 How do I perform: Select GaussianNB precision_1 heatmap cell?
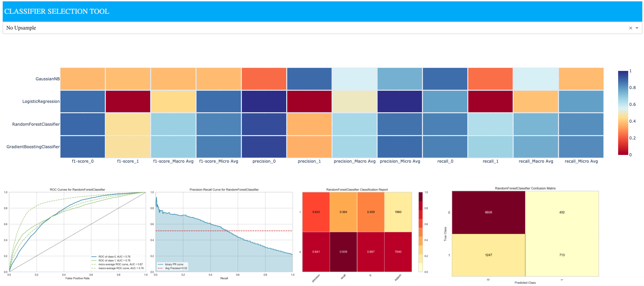pyautogui.click(x=309, y=79)
